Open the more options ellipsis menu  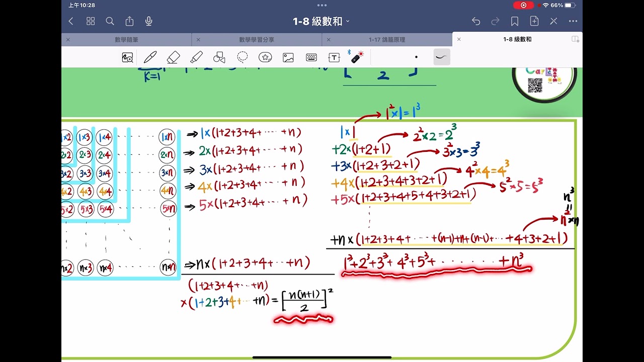coord(573,21)
